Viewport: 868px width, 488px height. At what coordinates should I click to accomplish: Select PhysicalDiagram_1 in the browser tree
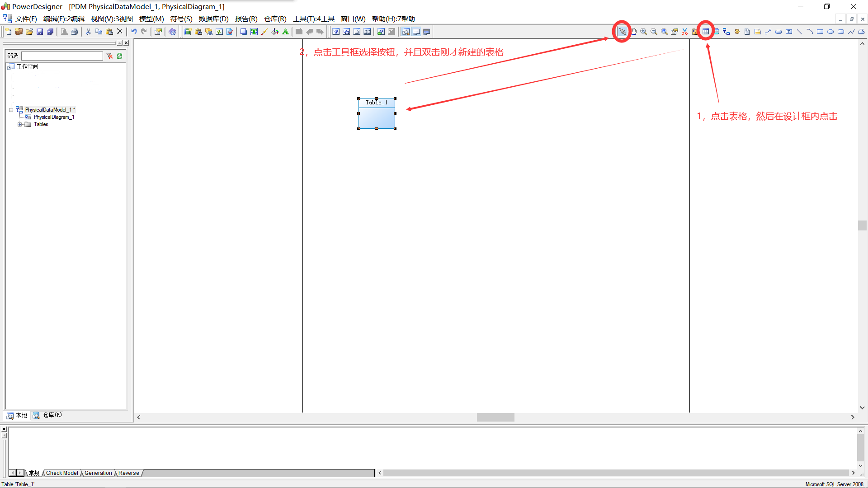[x=54, y=117]
